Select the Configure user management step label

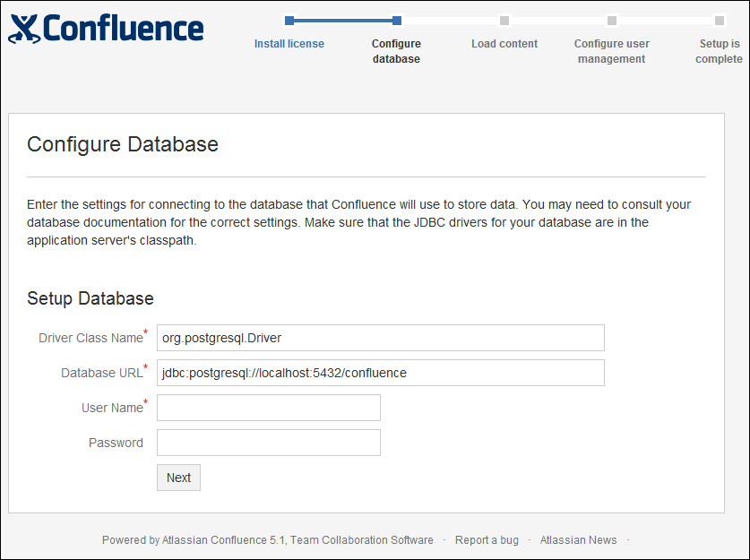tap(612, 51)
